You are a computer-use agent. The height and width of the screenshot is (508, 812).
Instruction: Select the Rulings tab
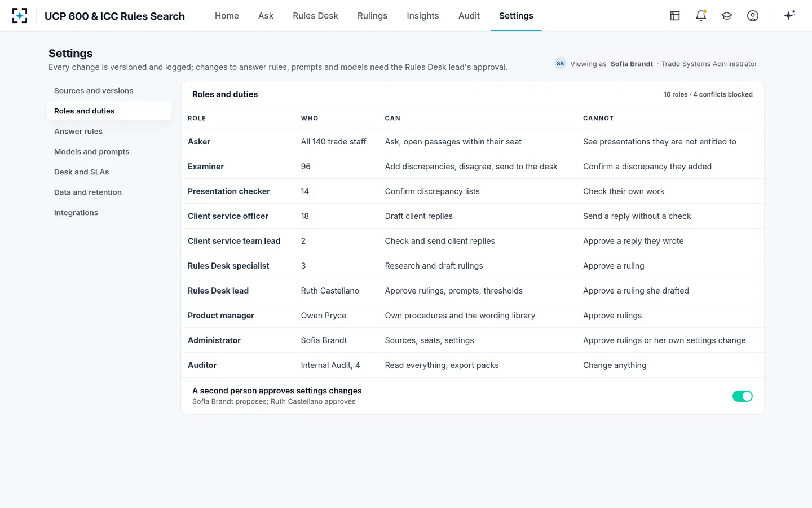[372, 16]
